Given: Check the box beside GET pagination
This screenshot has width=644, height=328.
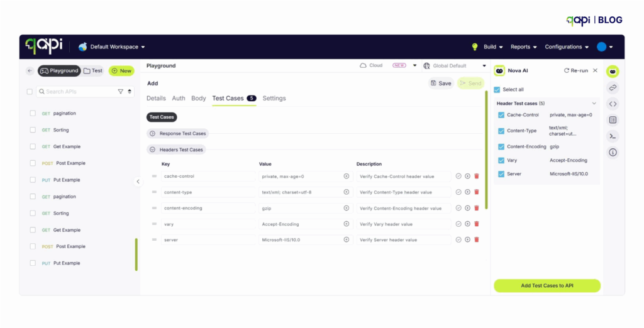Looking at the screenshot, I should click(33, 114).
